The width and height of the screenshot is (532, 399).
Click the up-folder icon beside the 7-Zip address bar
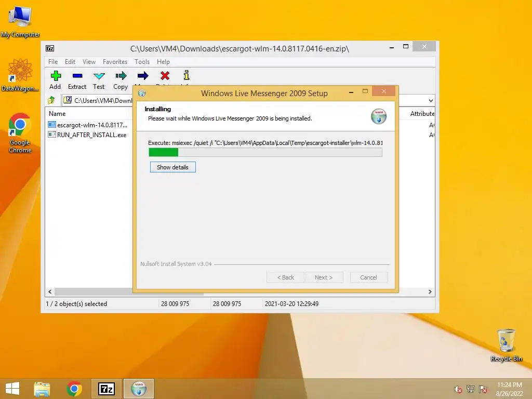click(x=51, y=100)
